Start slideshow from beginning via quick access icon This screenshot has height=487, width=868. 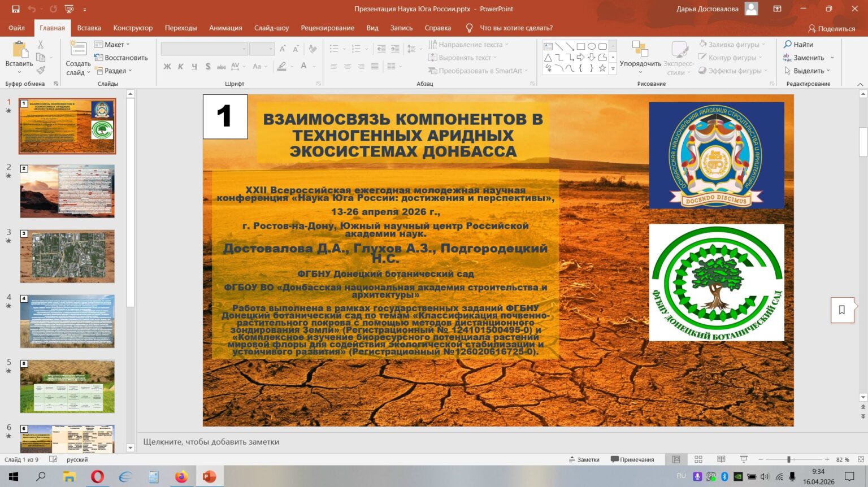70,9
